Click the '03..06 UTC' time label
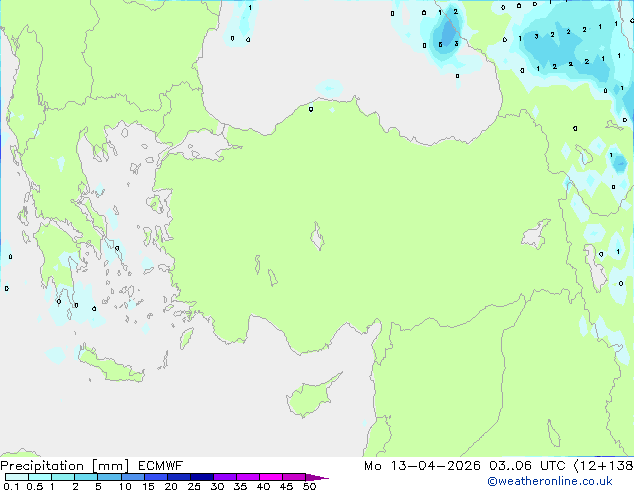 pos(527,466)
